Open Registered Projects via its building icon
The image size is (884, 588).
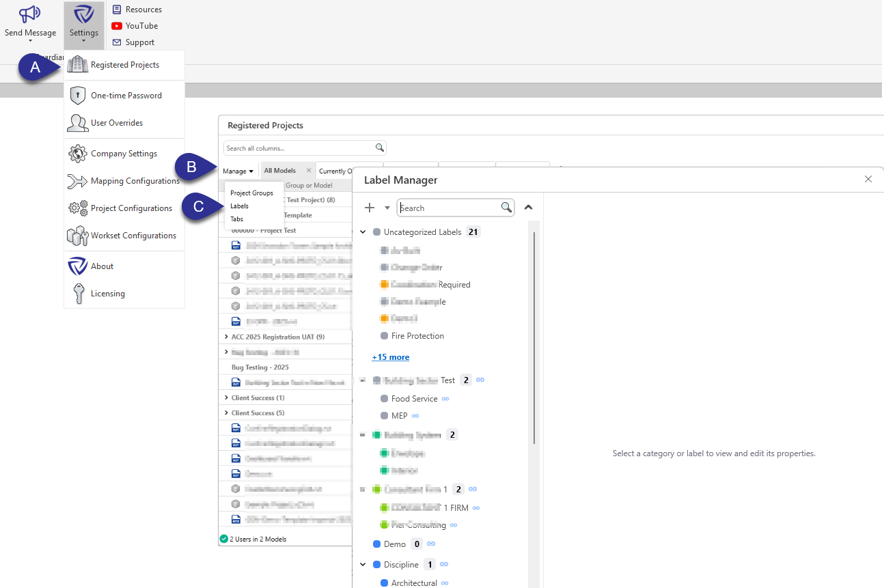coord(77,64)
